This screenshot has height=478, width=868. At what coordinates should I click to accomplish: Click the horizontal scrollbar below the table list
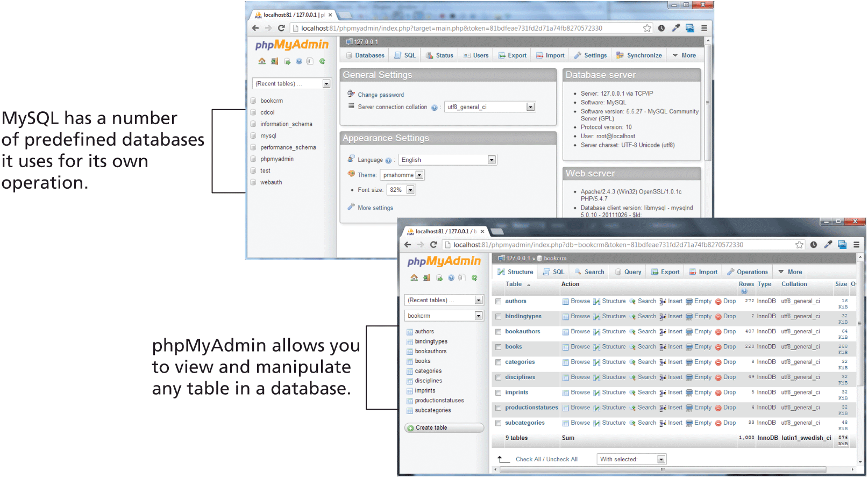point(661,470)
